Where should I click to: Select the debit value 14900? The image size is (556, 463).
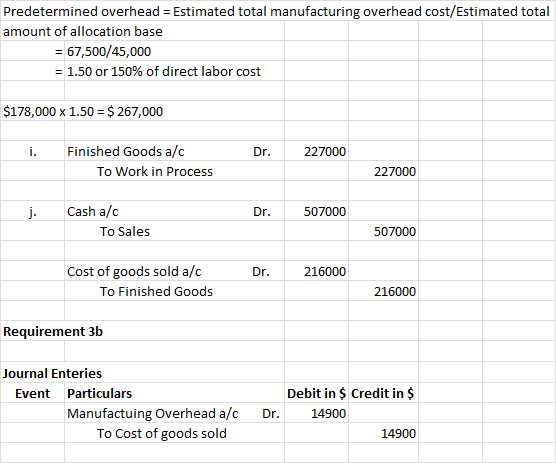pyautogui.click(x=328, y=413)
